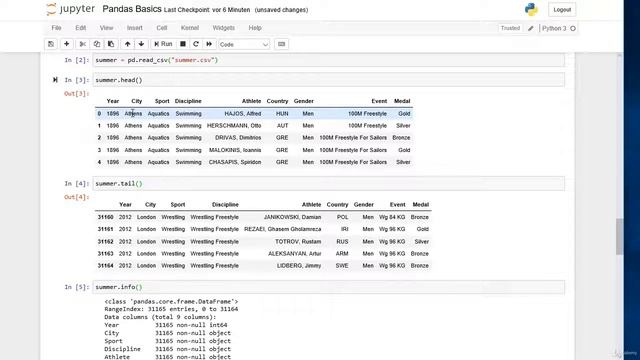Open the Widgets menu

click(224, 28)
